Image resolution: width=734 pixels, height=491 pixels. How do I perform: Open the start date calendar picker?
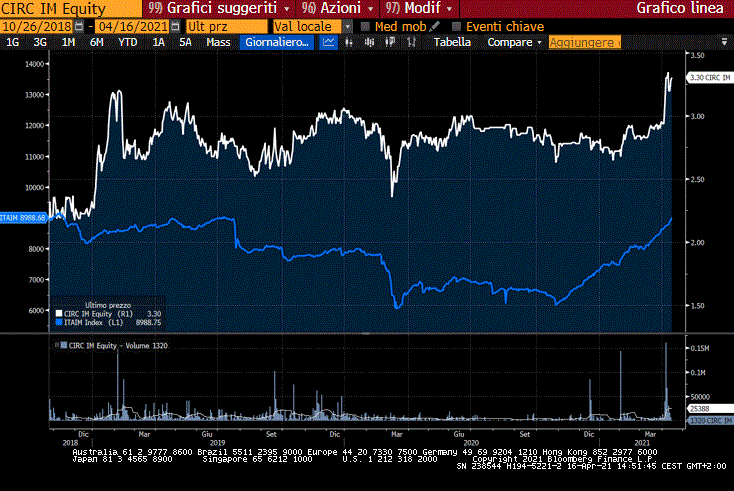point(79,27)
